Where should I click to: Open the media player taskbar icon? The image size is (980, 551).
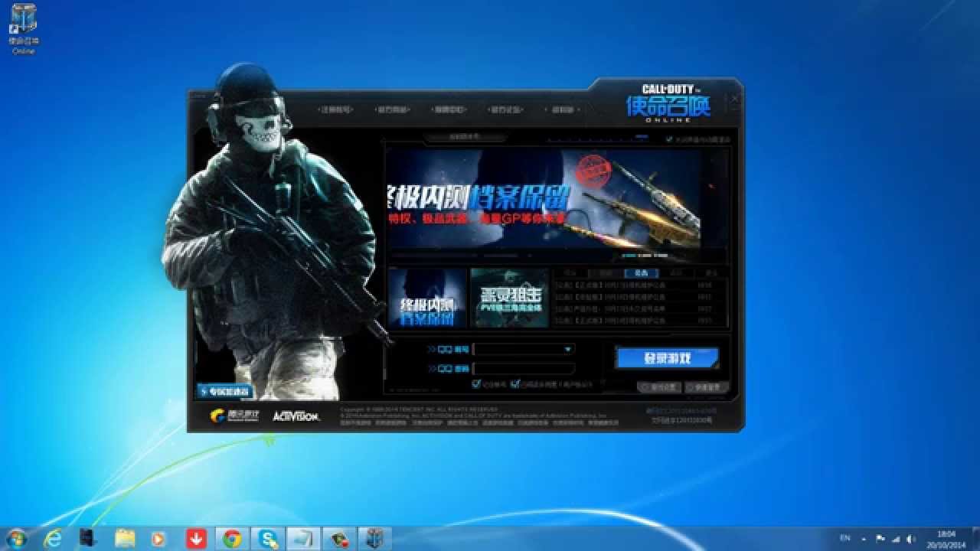(x=158, y=539)
